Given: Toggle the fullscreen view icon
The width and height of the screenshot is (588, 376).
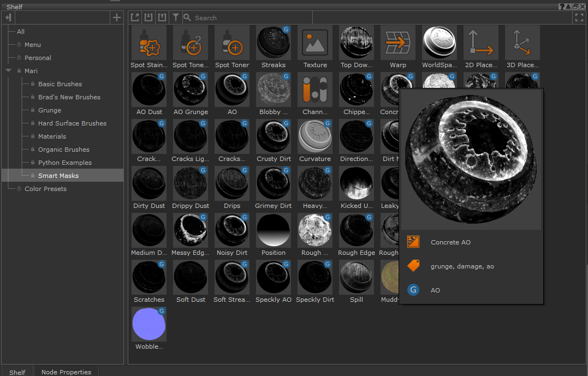Looking at the screenshot, I should (x=579, y=17).
